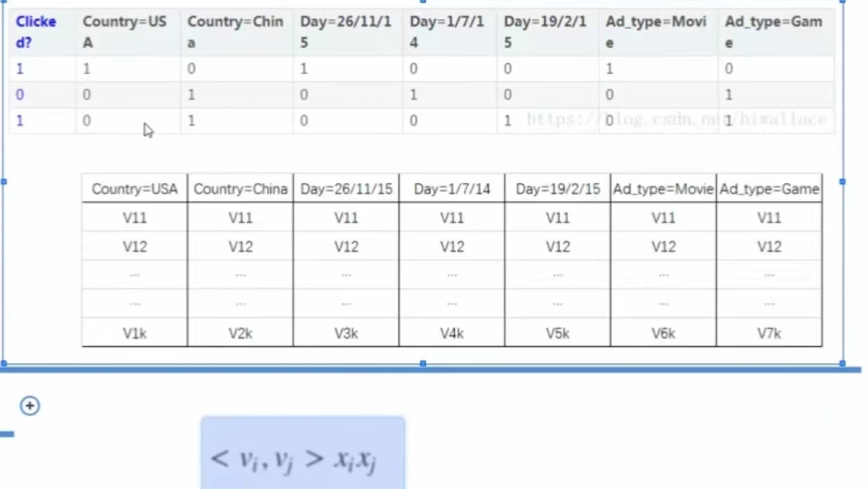This screenshot has height=489, width=868.
Task: Click the Country=China header in the lower table
Action: click(240, 188)
